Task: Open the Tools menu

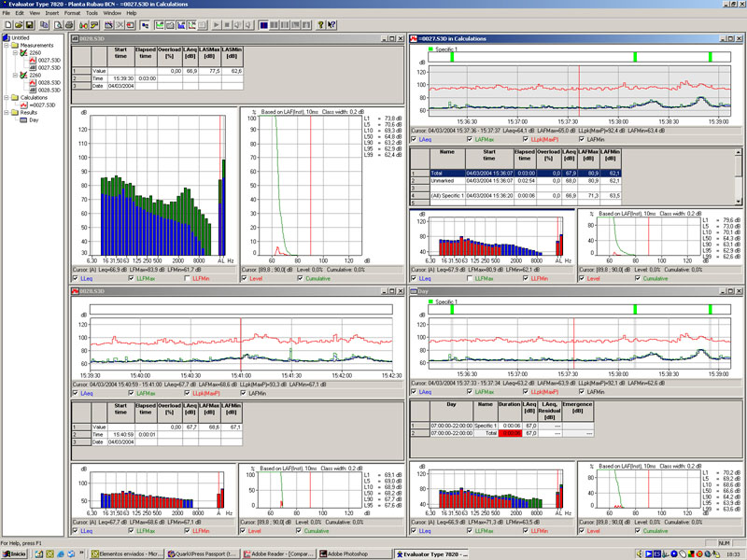Action: click(x=92, y=13)
